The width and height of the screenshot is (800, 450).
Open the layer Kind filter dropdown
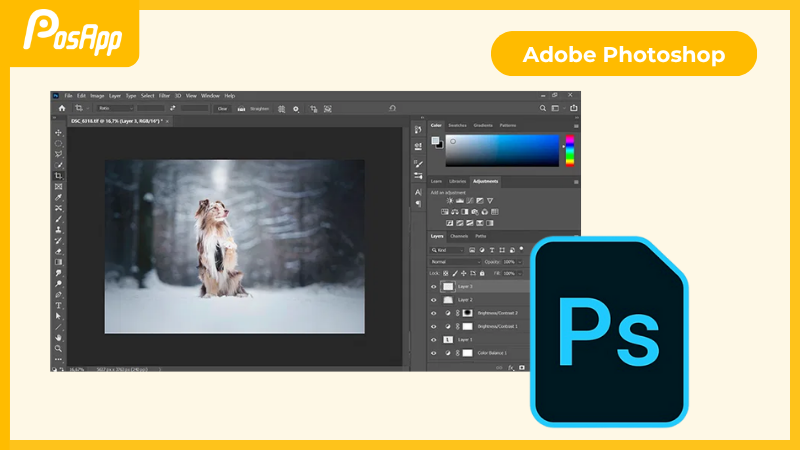coord(447,250)
